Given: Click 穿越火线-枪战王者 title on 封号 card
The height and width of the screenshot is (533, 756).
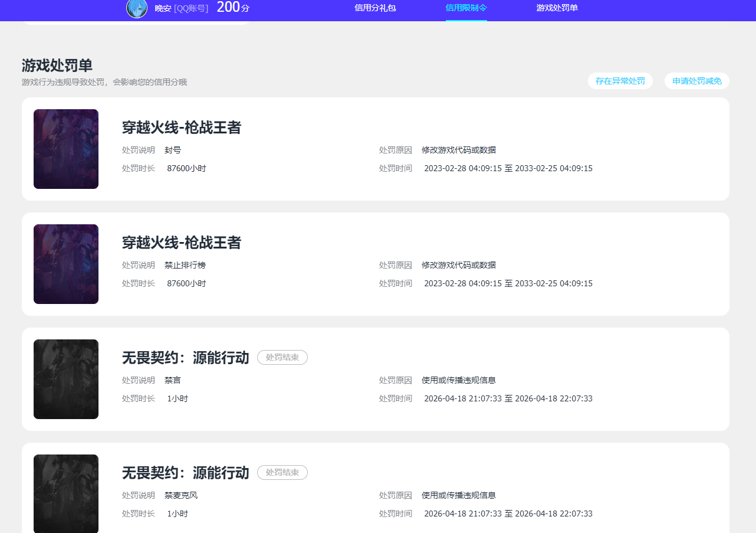Looking at the screenshot, I should click(182, 127).
